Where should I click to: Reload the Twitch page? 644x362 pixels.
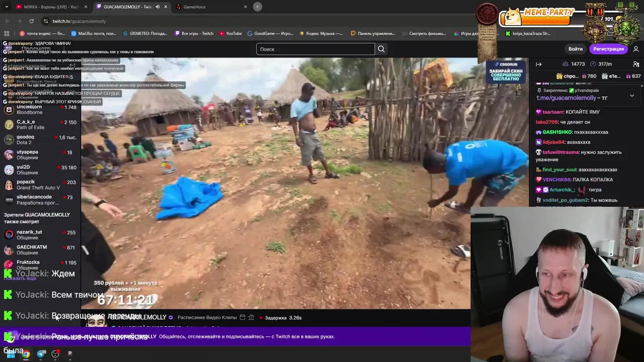31,21
